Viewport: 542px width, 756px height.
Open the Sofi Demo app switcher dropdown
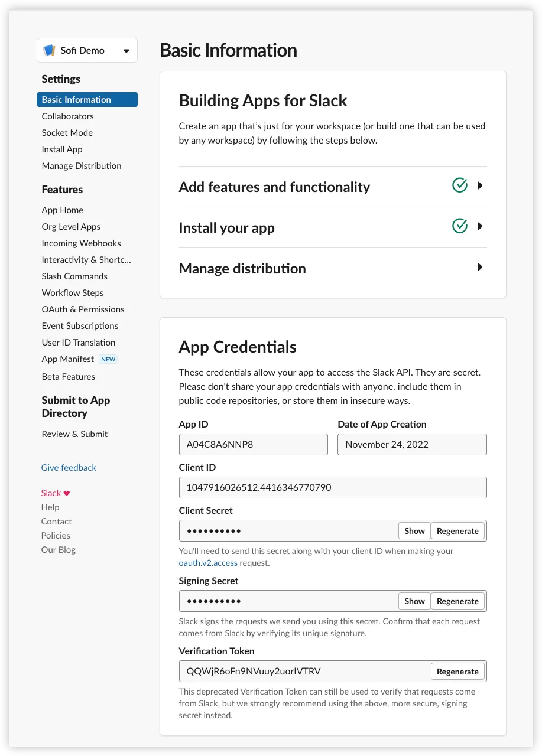coord(87,50)
